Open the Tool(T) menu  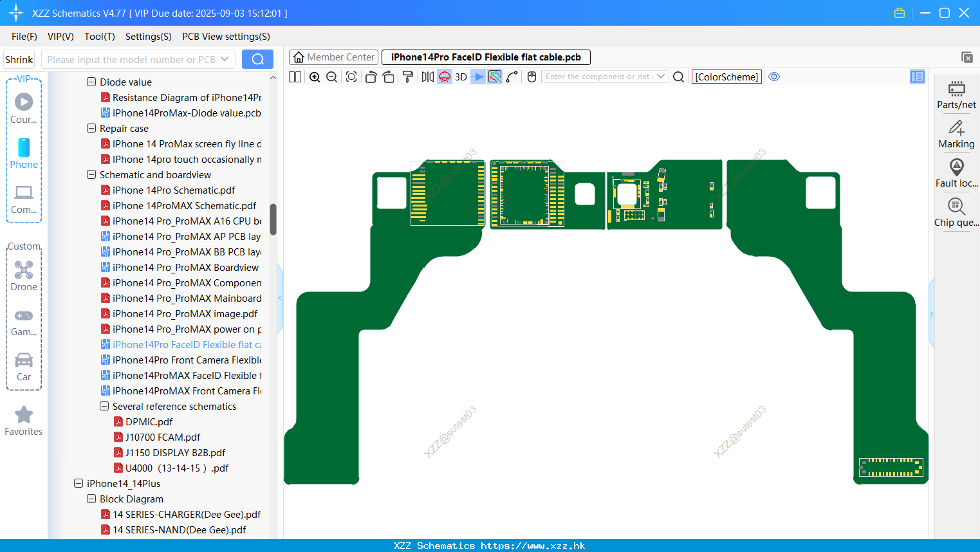(100, 37)
